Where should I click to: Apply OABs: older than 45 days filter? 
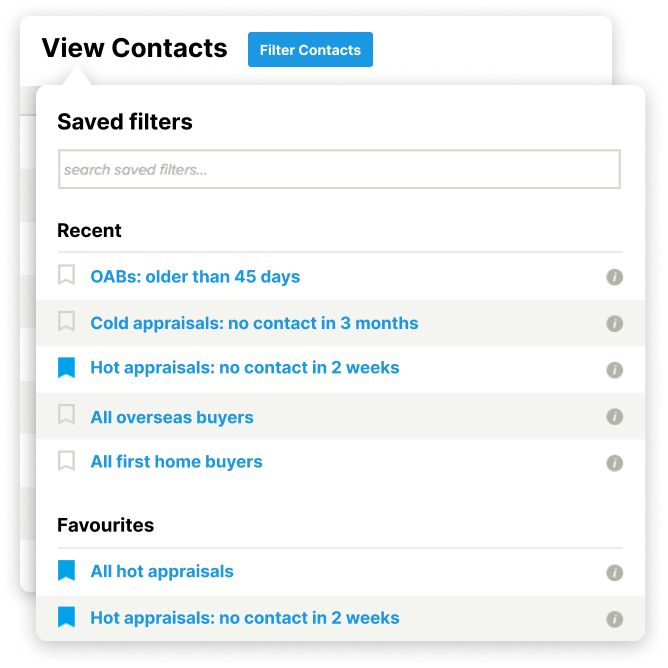[x=195, y=276]
